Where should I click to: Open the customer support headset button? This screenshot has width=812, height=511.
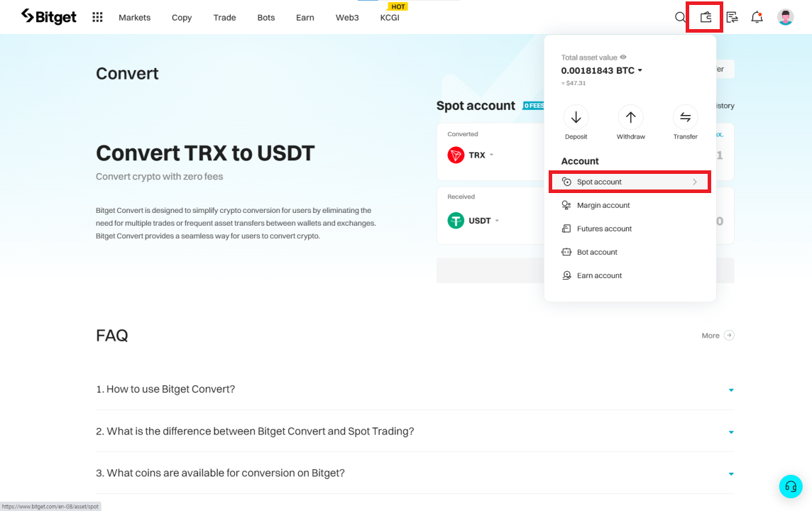791,487
